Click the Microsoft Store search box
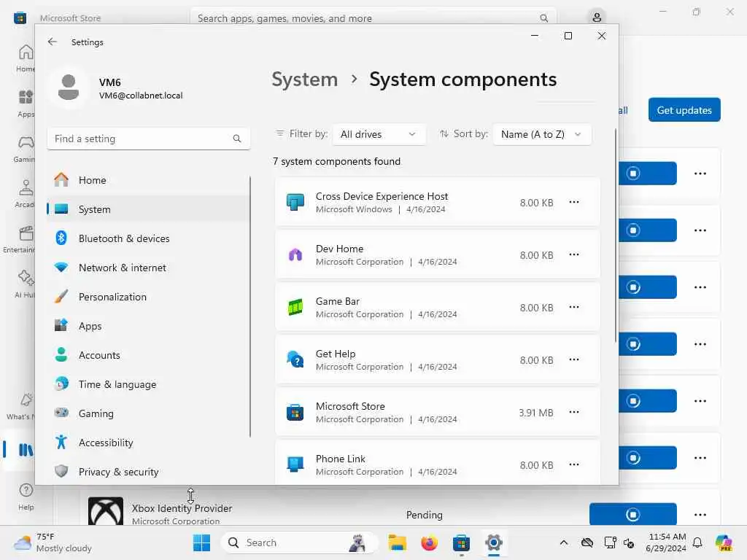 (373, 18)
